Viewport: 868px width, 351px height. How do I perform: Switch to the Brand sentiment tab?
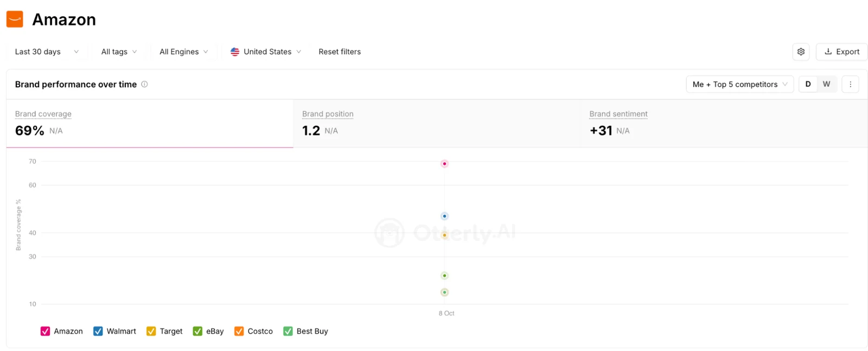724,123
